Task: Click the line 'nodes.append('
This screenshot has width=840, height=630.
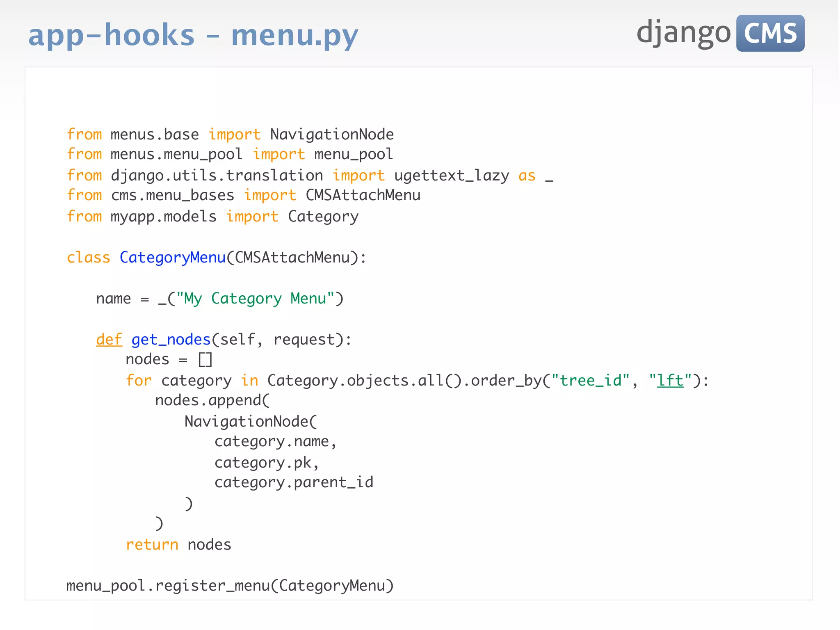Action: point(212,401)
